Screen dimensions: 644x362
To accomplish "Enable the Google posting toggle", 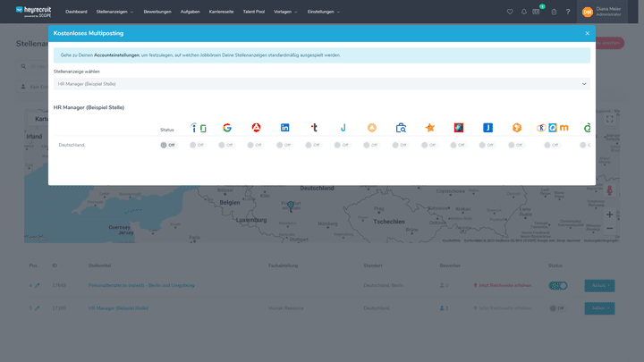I will pos(227,144).
